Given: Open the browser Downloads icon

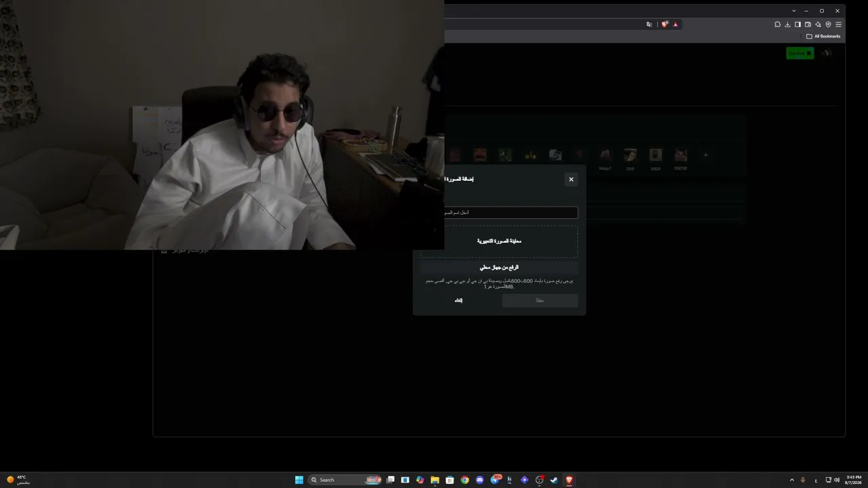Looking at the screenshot, I should pos(787,24).
